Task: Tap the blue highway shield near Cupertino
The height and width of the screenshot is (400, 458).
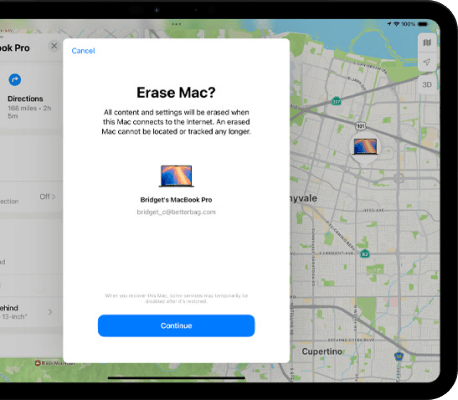Action: (x=398, y=356)
